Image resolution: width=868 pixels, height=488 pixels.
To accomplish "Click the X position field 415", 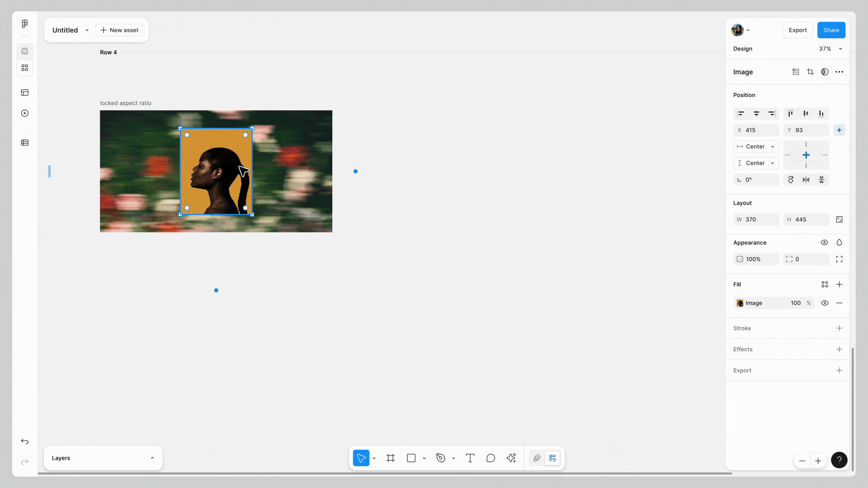I will (756, 130).
